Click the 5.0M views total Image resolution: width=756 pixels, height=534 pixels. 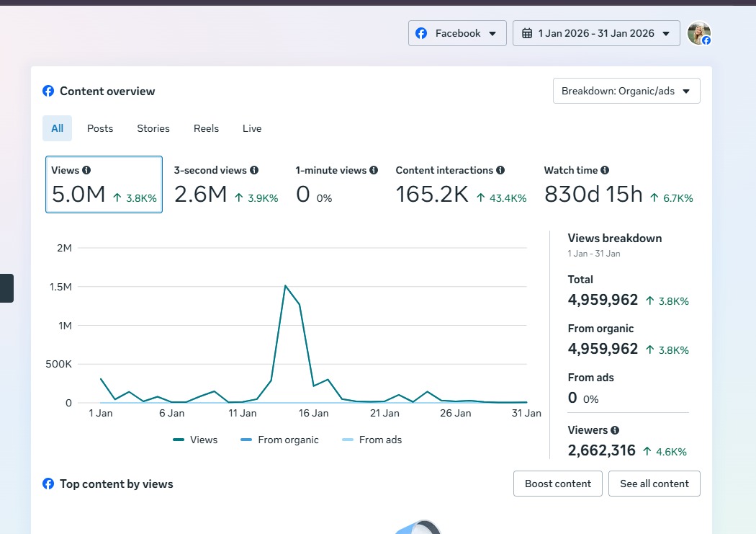tap(78, 194)
